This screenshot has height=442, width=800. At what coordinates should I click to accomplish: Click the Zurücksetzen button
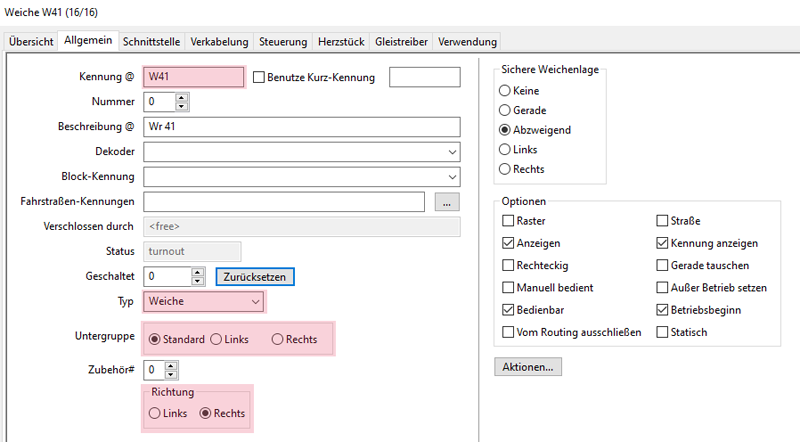pyautogui.click(x=255, y=275)
